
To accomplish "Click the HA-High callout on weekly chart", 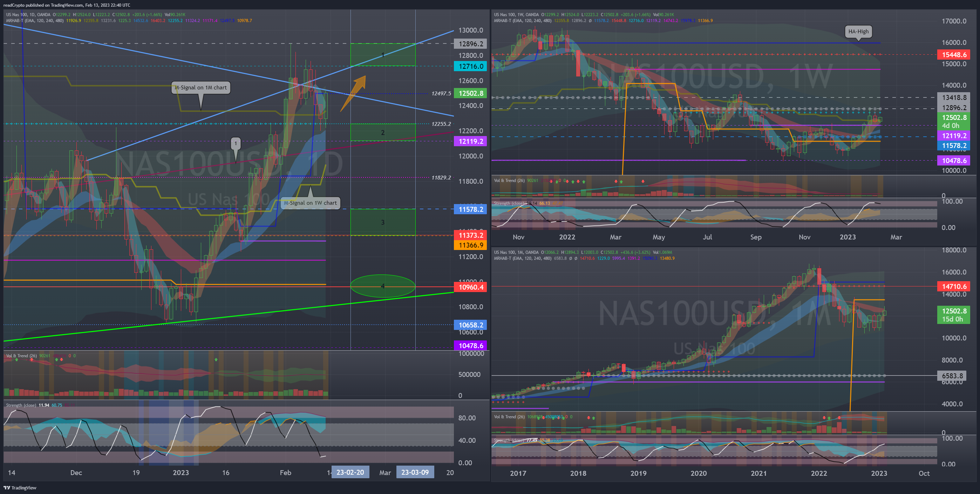I will click(858, 32).
